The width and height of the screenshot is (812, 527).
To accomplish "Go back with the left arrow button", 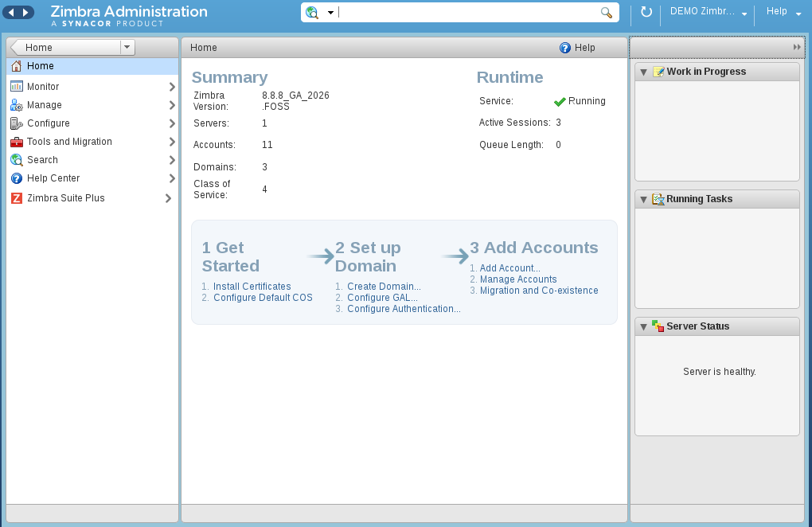I will tap(11, 13).
